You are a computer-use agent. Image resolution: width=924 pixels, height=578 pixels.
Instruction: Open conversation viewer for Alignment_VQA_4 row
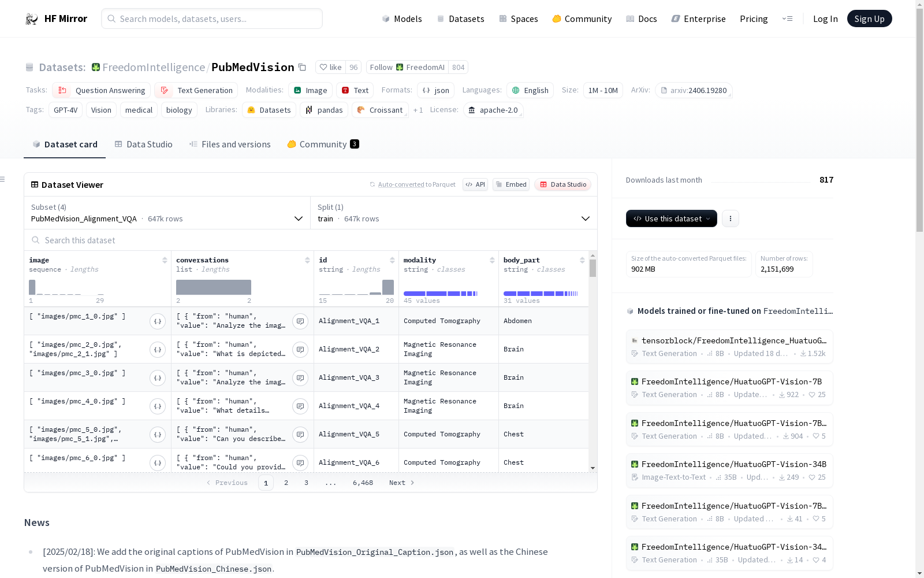tap(300, 406)
